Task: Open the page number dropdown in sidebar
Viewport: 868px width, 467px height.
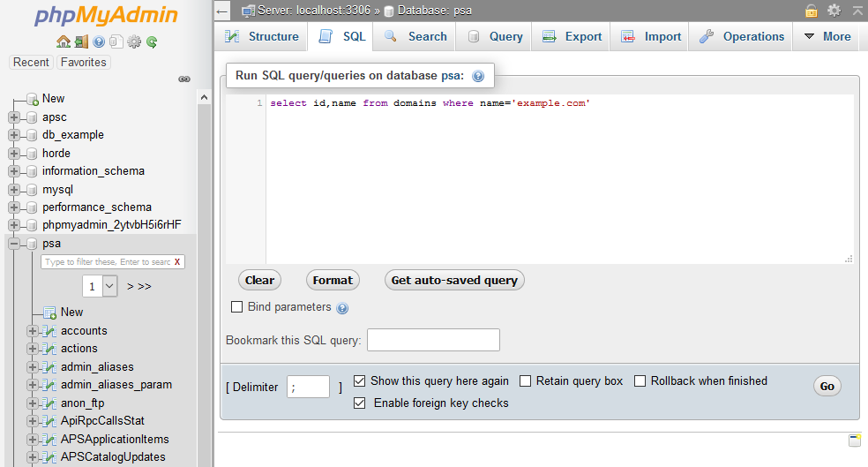Action: click(x=100, y=286)
